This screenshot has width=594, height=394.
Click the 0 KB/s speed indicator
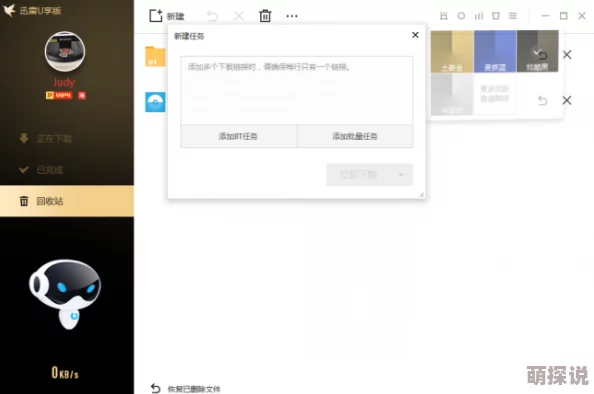point(65,373)
